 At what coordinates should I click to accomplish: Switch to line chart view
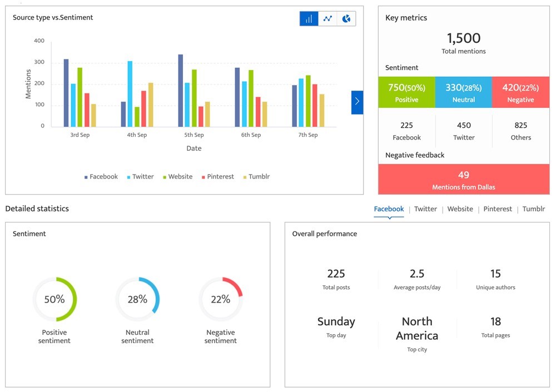click(x=327, y=18)
